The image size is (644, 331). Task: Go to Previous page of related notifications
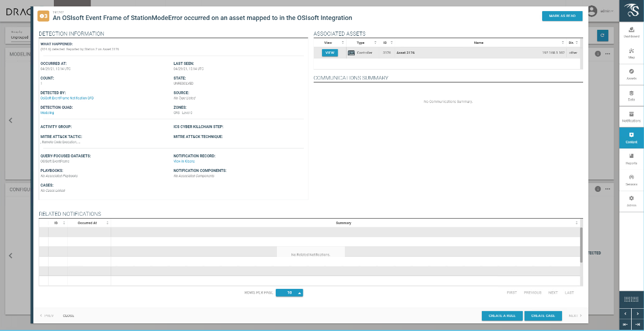(533, 293)
